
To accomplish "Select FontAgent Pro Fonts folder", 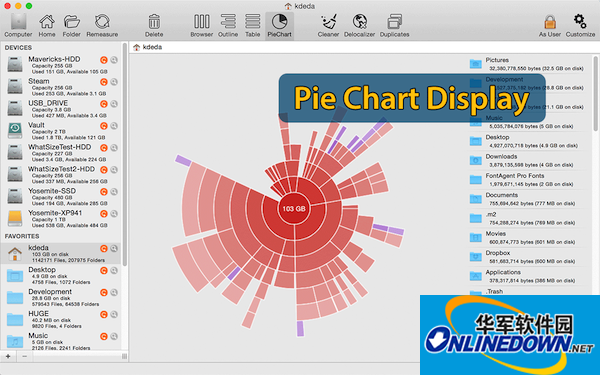I will pos(527,180).
